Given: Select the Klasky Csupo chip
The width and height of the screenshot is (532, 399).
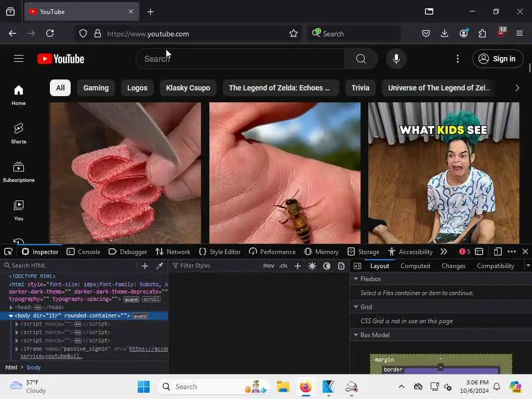Looking at the screenshot, I should coord(188,88).
